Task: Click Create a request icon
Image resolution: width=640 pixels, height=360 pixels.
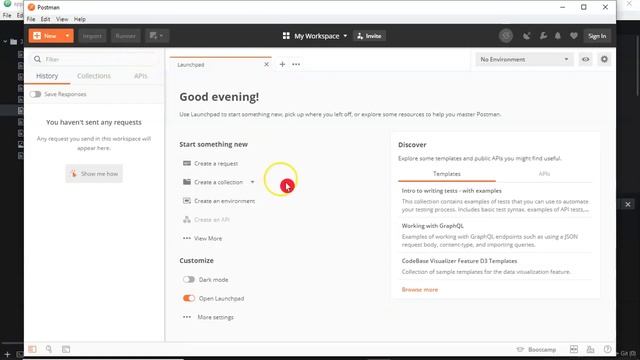Action: (187, 163)
